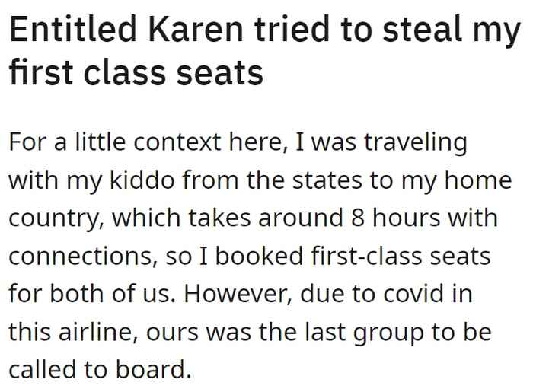
Task: Click the word 'steal' in the title
Action: coord(421,28)
